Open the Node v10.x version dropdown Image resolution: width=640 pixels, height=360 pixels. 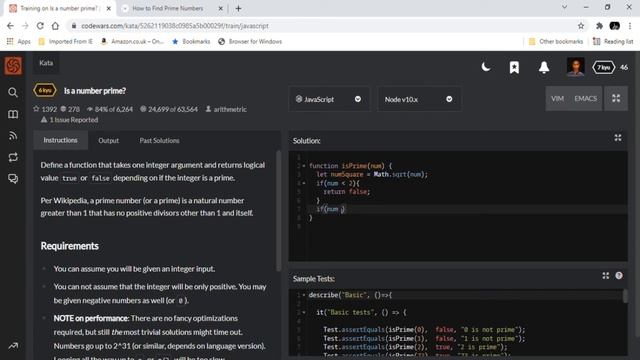pos(419,99)
